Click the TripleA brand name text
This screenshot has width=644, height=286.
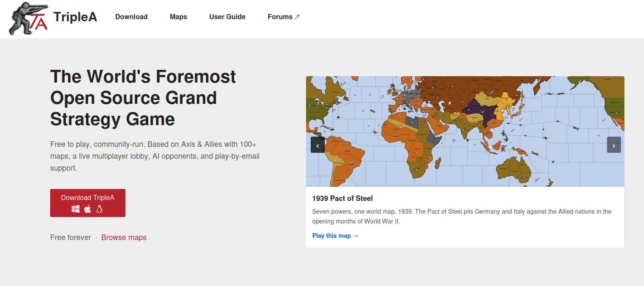coord(75,17)
